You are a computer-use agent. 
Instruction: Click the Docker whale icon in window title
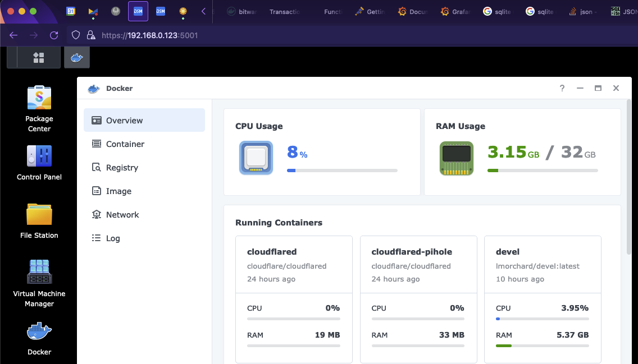tap(94, 89)
